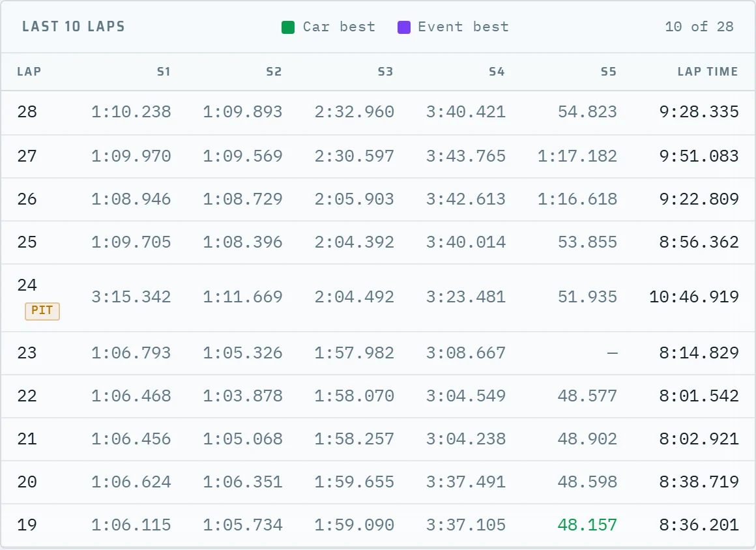Click S4 value 3:04.549
The image size is (756, 550).
466,396
